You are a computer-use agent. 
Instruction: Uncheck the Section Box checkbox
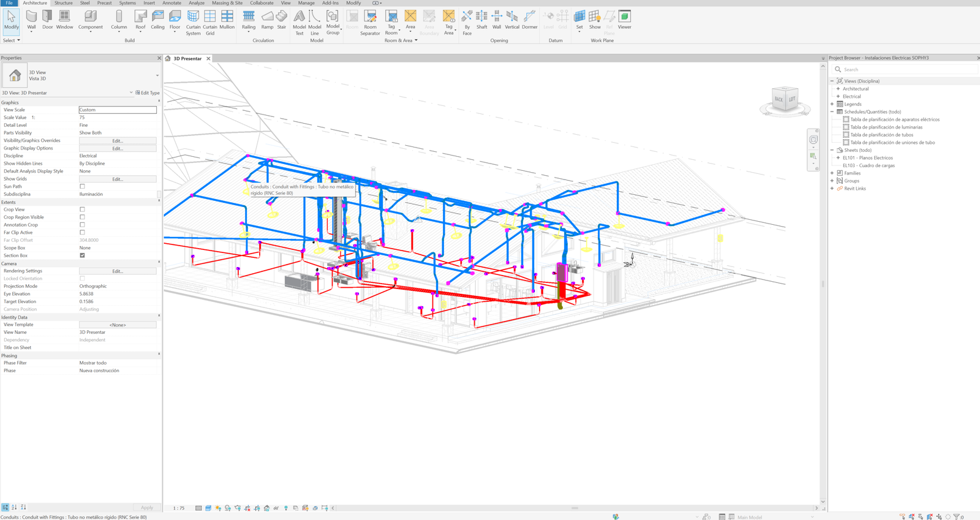82,255
